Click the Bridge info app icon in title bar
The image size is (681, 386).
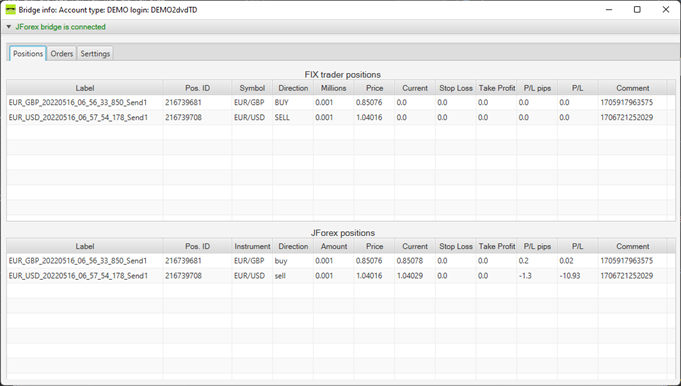click(x=10, y=10)
